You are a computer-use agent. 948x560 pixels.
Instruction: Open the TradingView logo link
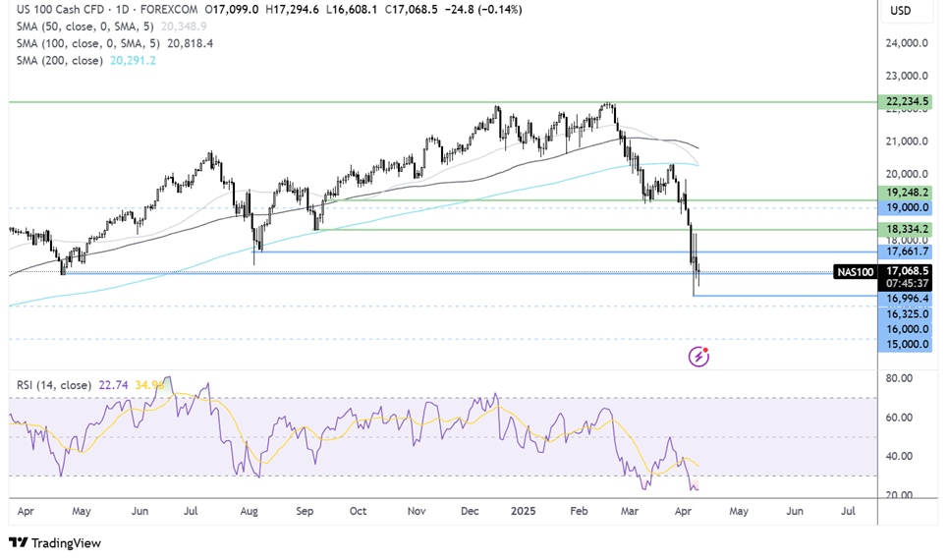pyautogui.click(x=55, y=543)
